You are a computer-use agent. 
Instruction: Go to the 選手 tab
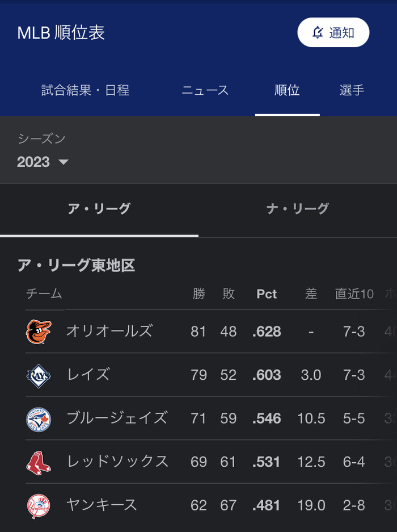coord(352,90)
